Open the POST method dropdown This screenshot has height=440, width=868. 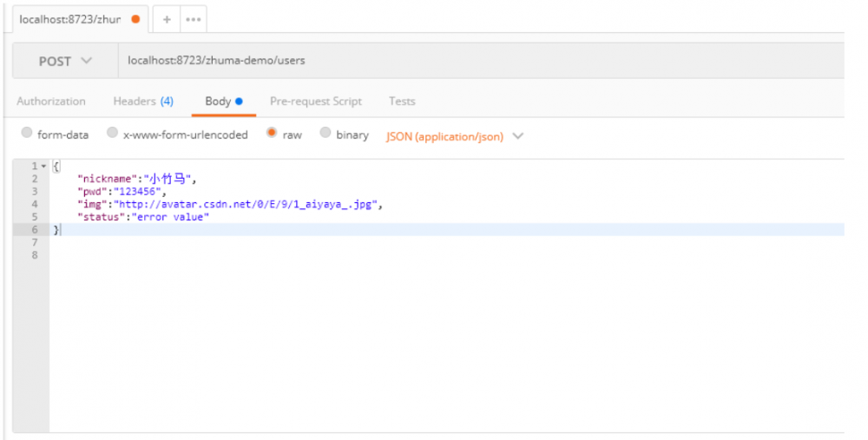(x=65, y=61)
